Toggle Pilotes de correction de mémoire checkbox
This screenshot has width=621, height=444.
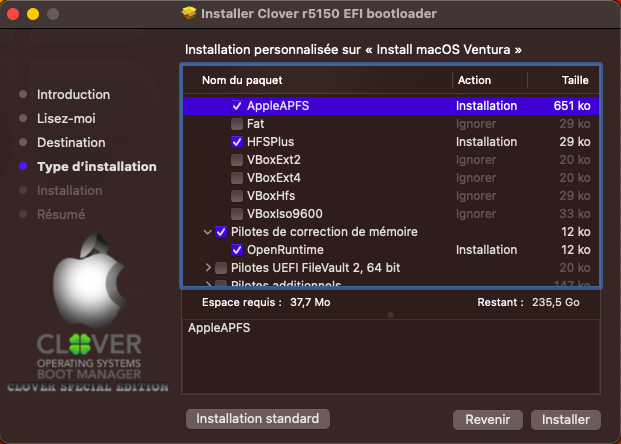coord(221,232)
